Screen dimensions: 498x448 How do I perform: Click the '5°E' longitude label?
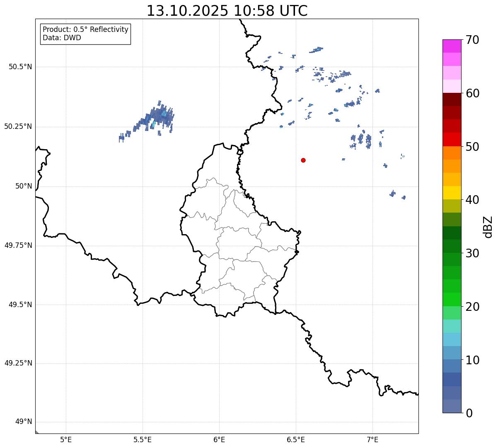point(66,439)
